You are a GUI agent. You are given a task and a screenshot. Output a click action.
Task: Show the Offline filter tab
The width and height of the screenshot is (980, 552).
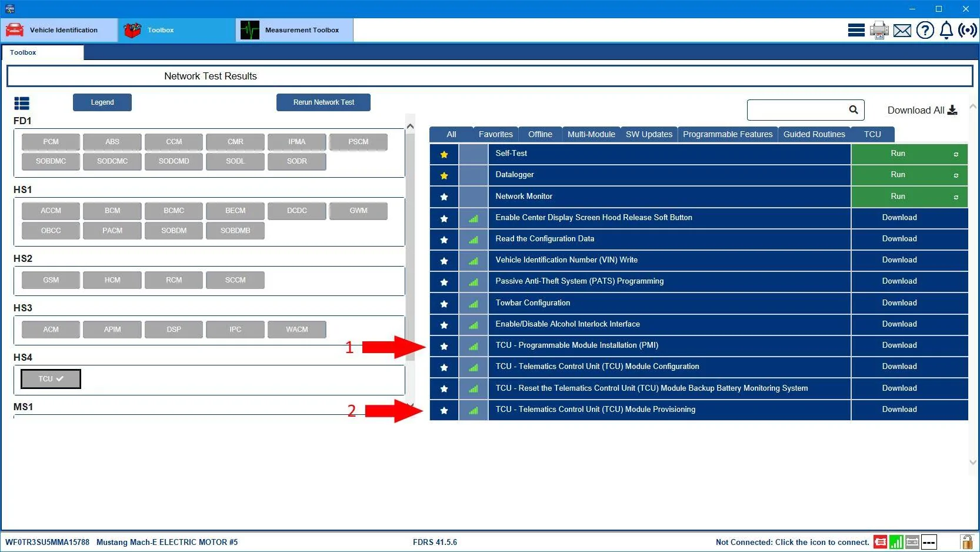[540, 134]
